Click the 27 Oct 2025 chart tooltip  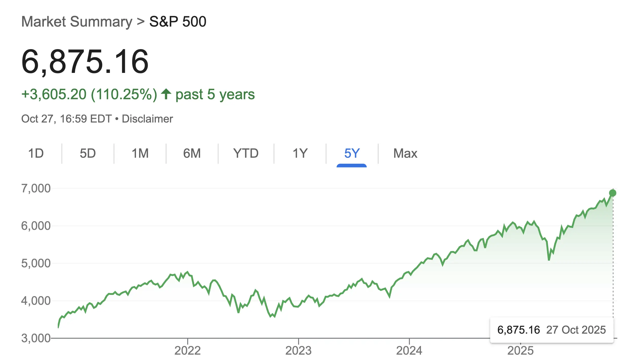point(551,330)
